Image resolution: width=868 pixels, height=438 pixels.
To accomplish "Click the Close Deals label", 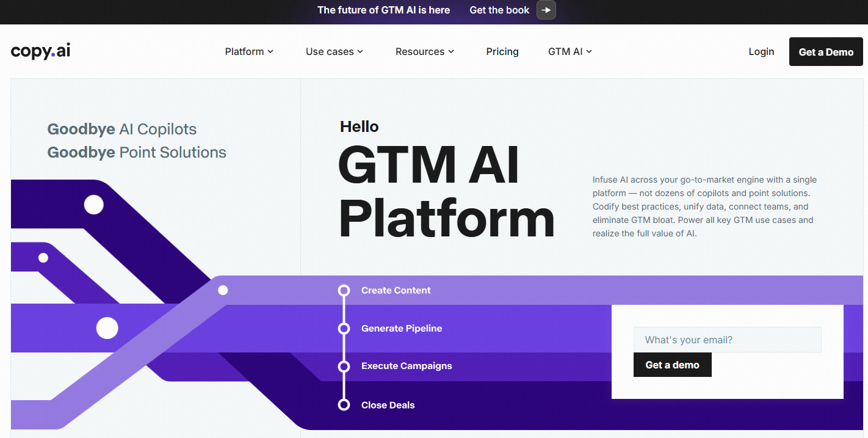I will tap(388, 405).
